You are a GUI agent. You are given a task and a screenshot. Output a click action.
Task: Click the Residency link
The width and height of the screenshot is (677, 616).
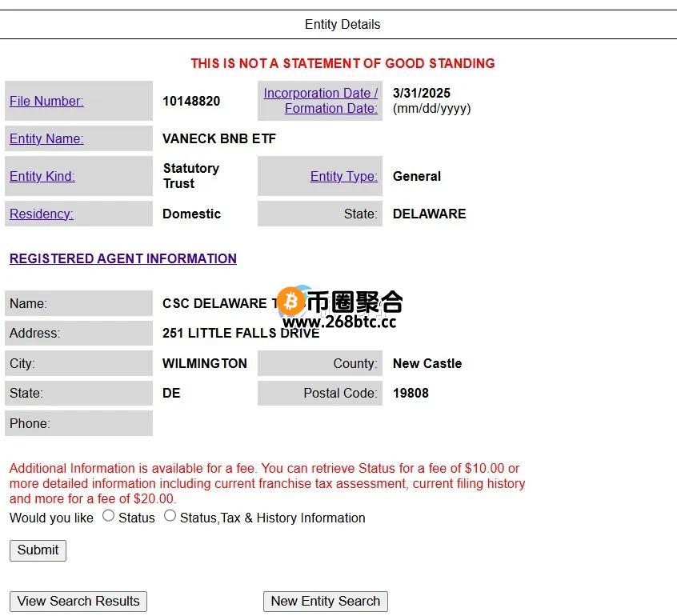coord(42,214)
